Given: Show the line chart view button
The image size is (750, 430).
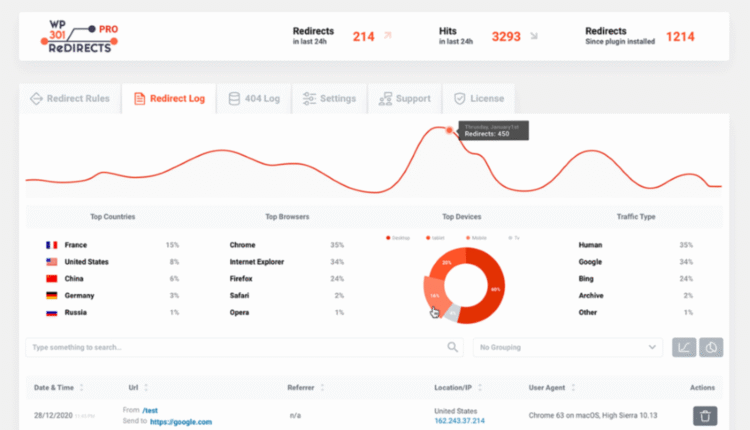Looking at the screenshot, I should pos(684,347).
